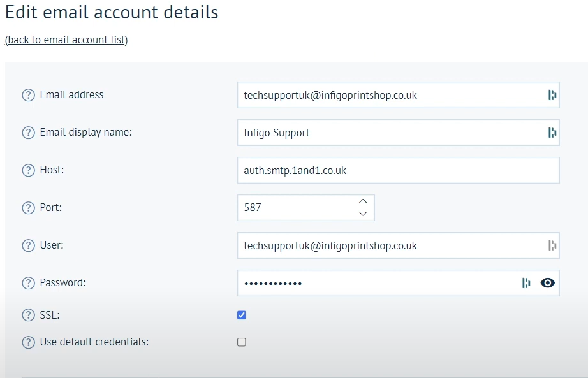
Task: Click password manager icon in User field
Action: 552,245
